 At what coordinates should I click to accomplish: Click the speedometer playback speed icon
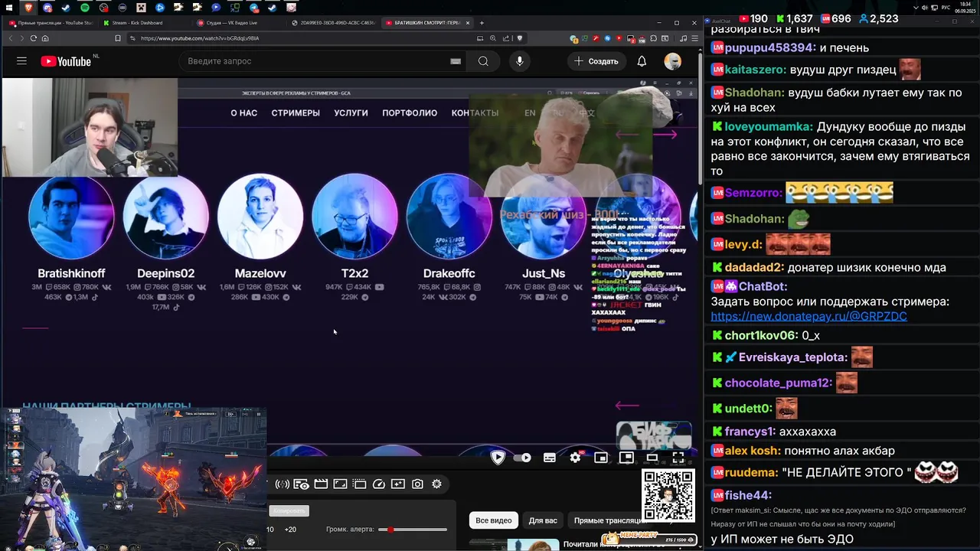(378, 484)
